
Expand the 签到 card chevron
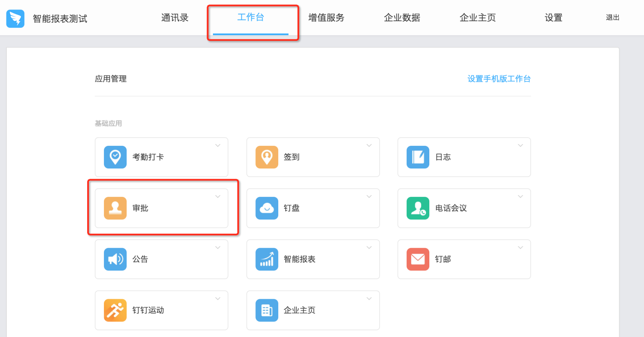click(369, 145)
